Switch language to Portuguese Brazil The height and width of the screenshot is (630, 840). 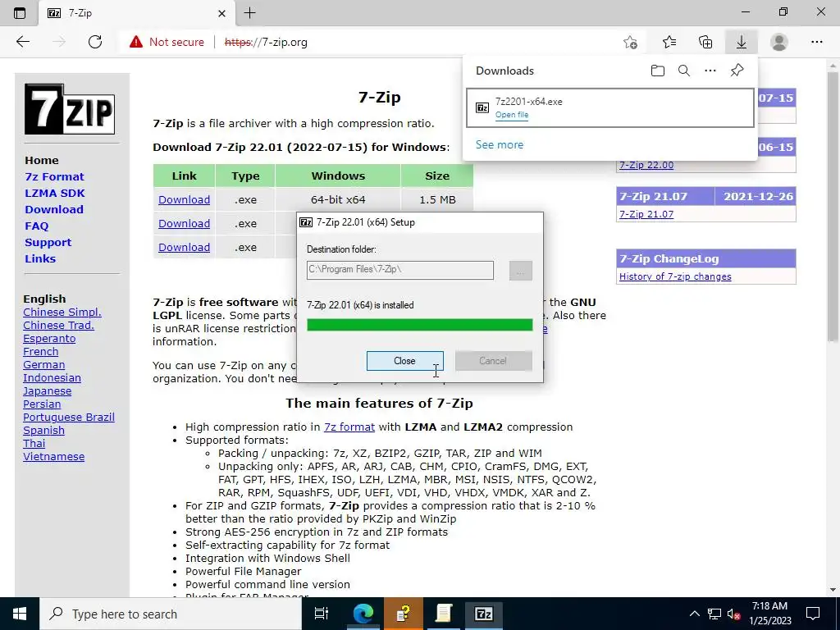pyautogui.click(x=69, y=418)
